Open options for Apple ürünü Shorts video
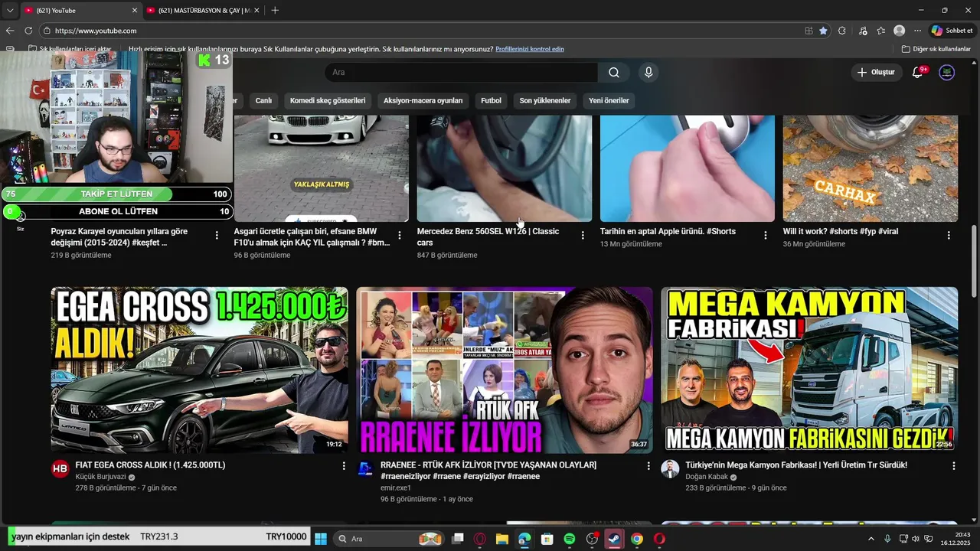980x551 pixels. coord(766,236)
